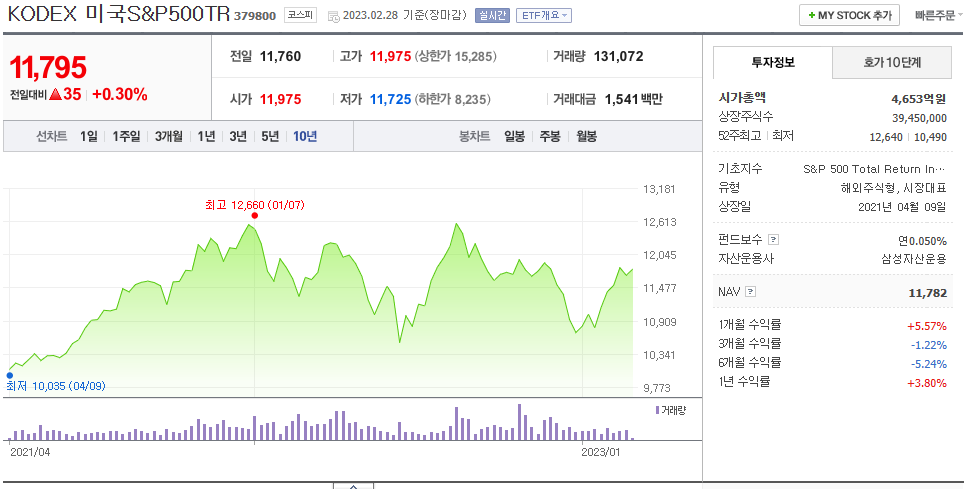Click the 저가 value 11,725

390,99
